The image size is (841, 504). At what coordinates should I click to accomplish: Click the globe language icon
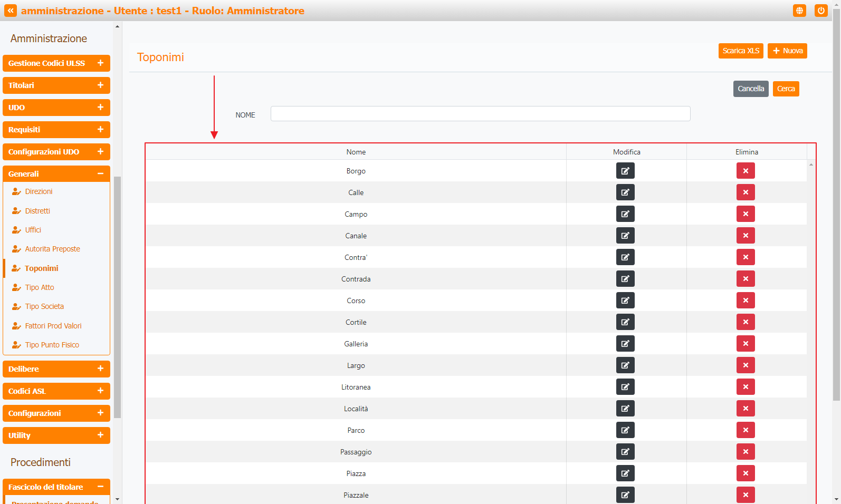point(799,11)
